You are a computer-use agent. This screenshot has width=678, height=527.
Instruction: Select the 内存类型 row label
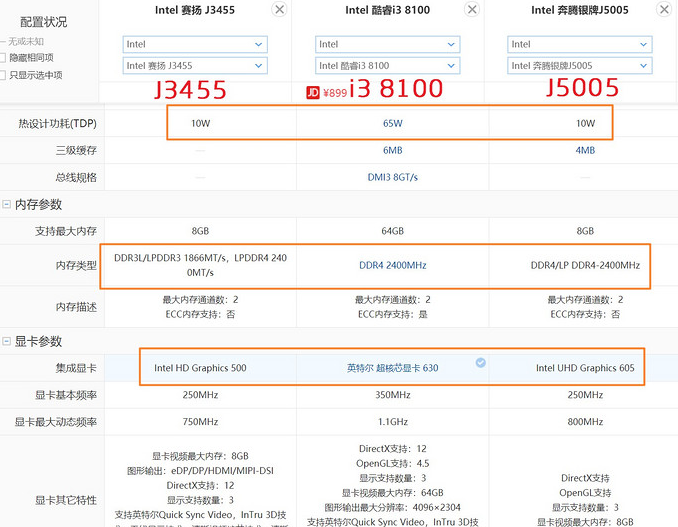point(76,265)
